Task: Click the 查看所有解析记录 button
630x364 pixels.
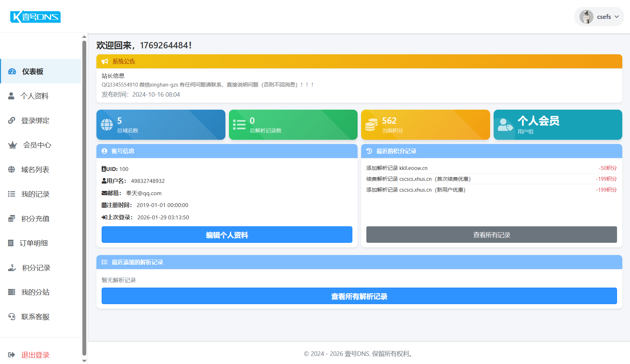Action: pyautogui.click(x=359, y=296)
